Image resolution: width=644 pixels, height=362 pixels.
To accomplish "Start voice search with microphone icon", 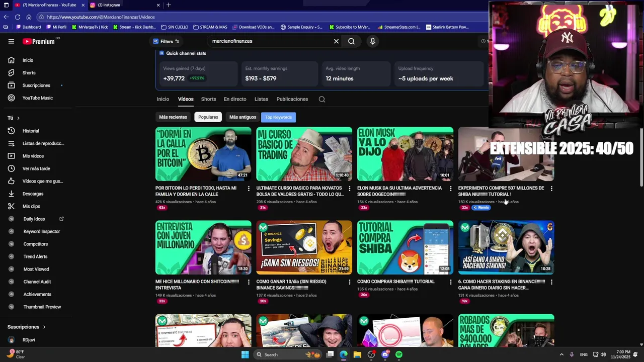I will (x=372, y=41).
